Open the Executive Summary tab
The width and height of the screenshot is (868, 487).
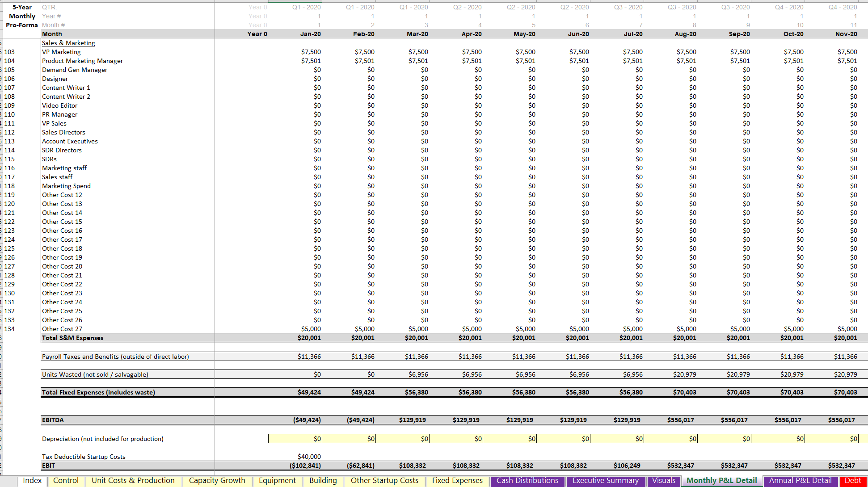[605, 481]
